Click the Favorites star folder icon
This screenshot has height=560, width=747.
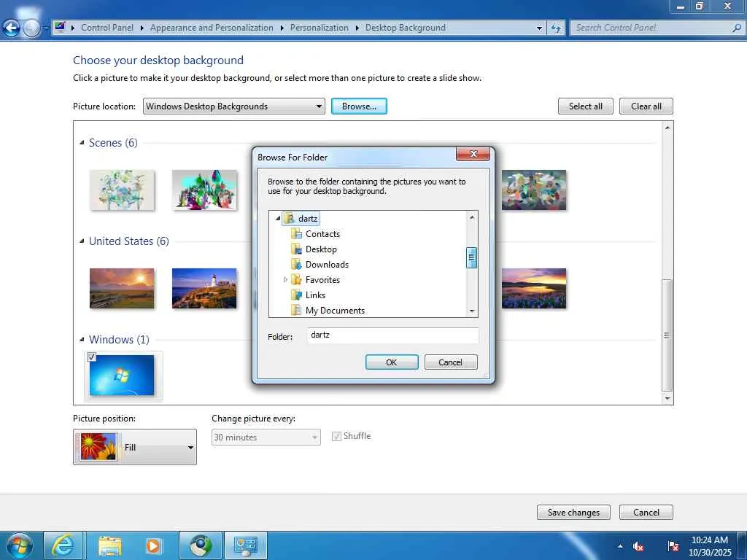296,279
